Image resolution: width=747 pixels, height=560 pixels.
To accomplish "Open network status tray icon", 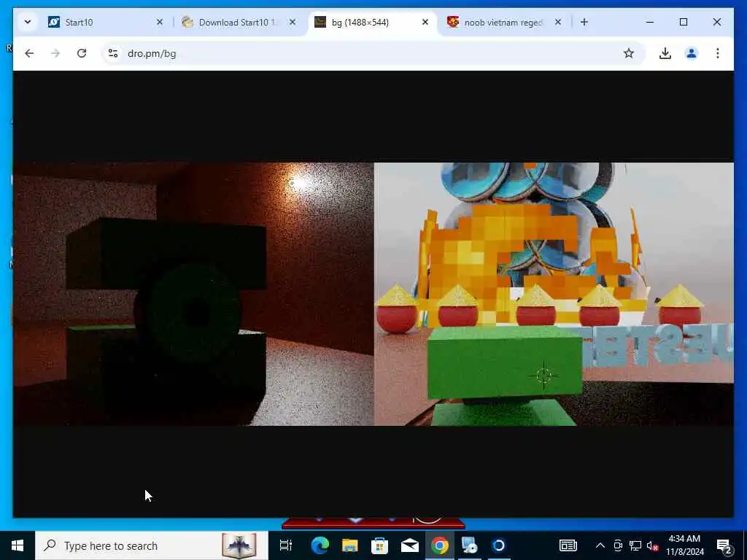I will point(635,545).
